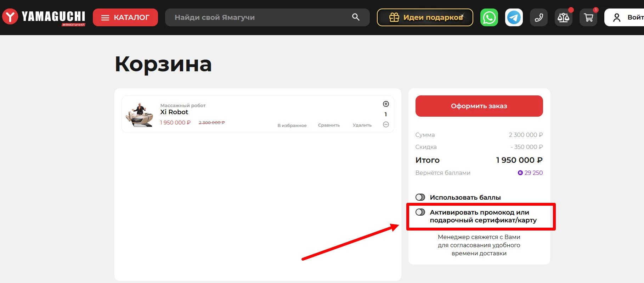Click the Yamaguchi logo
Viewport: 644px width, 283px height.
pyautogui.click(x=44, y=17)
